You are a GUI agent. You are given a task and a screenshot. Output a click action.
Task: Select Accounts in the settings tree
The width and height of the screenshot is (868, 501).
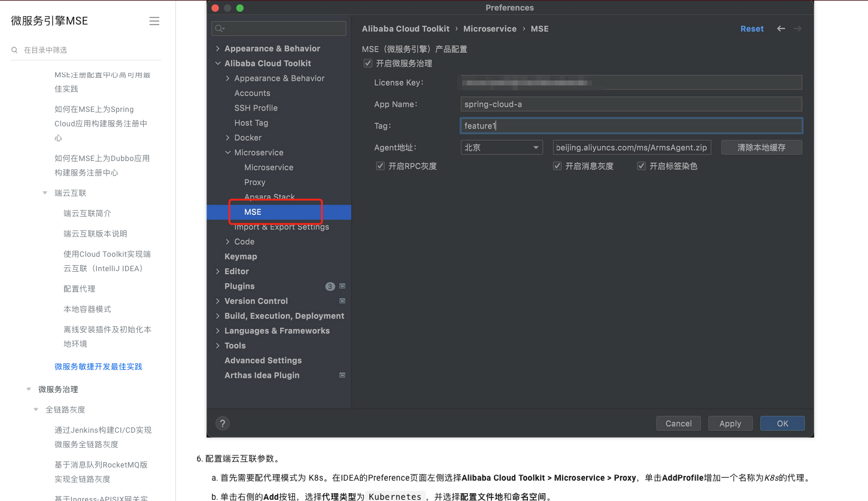click(252, 93)
